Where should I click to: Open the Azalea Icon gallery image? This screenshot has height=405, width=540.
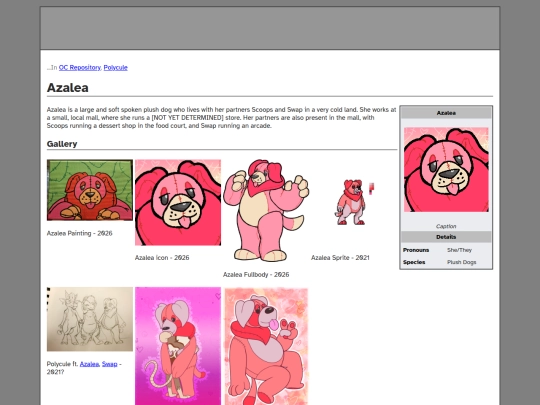click(x=178, y=202)
